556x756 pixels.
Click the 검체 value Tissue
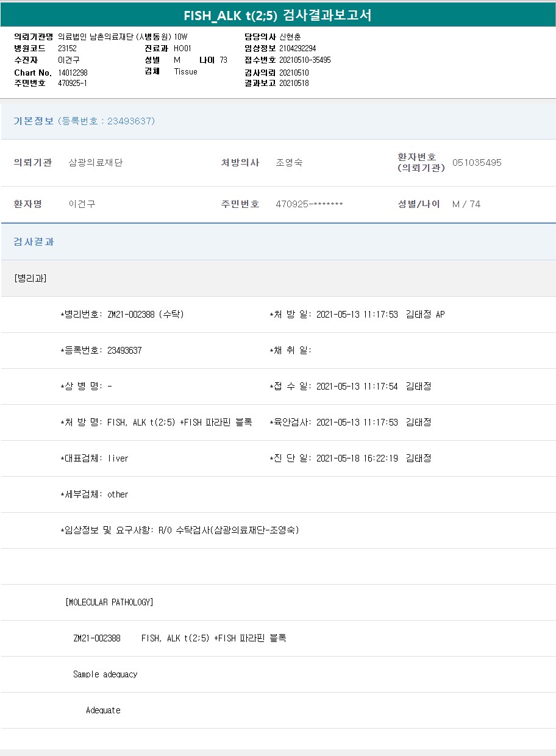[185, 71]
